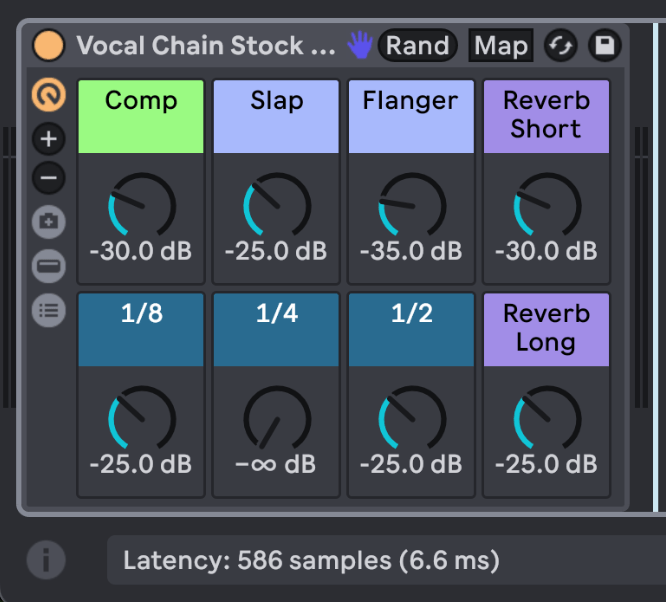The image size is (666, 602).
Task: Toggle the orange macro controls view icon
Action: (x=49, y=95)
